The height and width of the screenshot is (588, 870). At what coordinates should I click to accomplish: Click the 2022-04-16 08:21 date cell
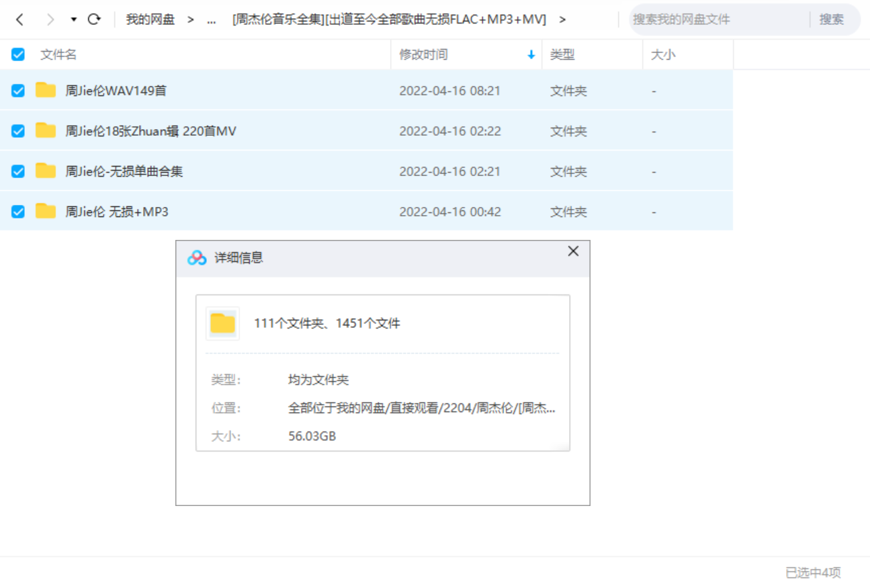click(450, 91)
